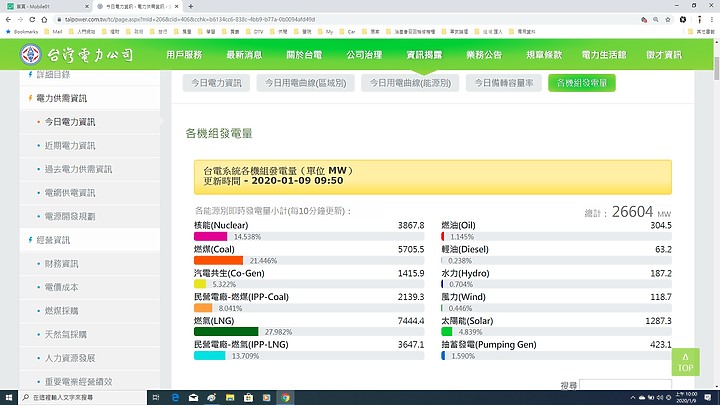720x405 pixels.
Task: Bookmark this page with star icon
Action: click(668, 19)
